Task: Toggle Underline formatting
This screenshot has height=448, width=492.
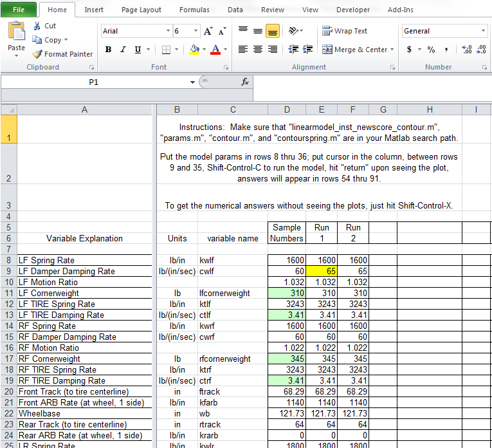Action: click(x=138, y=50)
